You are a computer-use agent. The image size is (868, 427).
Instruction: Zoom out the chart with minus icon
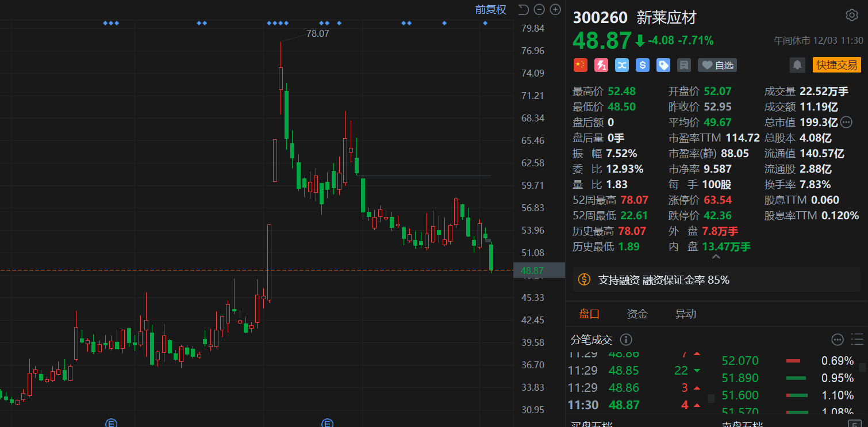pyautogui.click(x=539, y=9)
